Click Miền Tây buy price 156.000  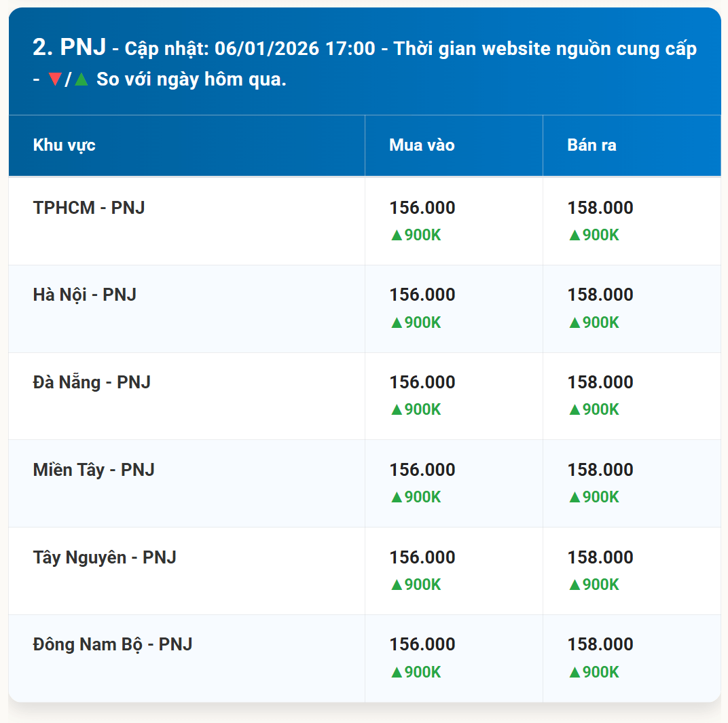(x=422, y=470)
